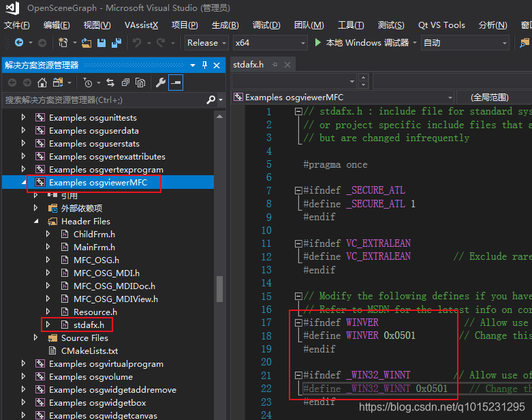Viewport: 532px width, 420px height.
Task: Click the Solution Explorer scroll-up arrow
Action: (x=220, y=117)
